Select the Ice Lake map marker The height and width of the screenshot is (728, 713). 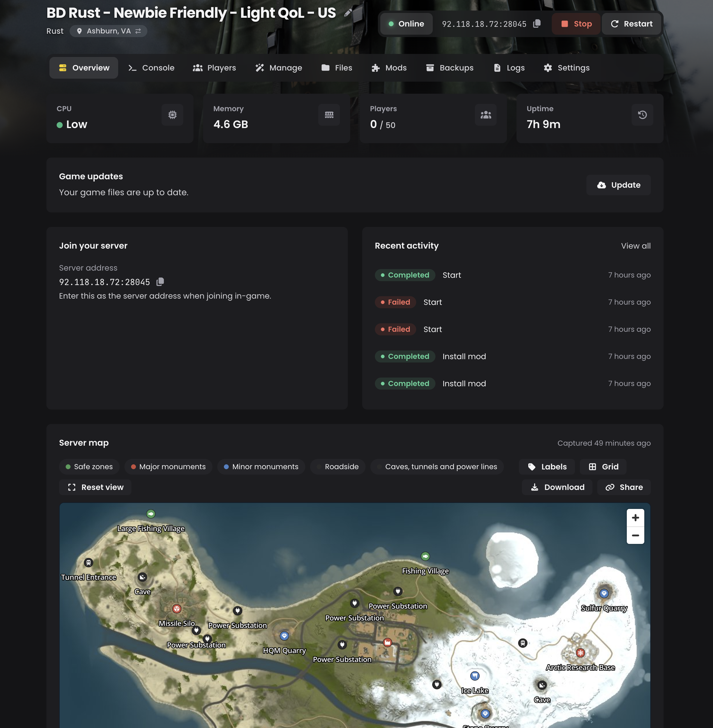click(475, 676)
